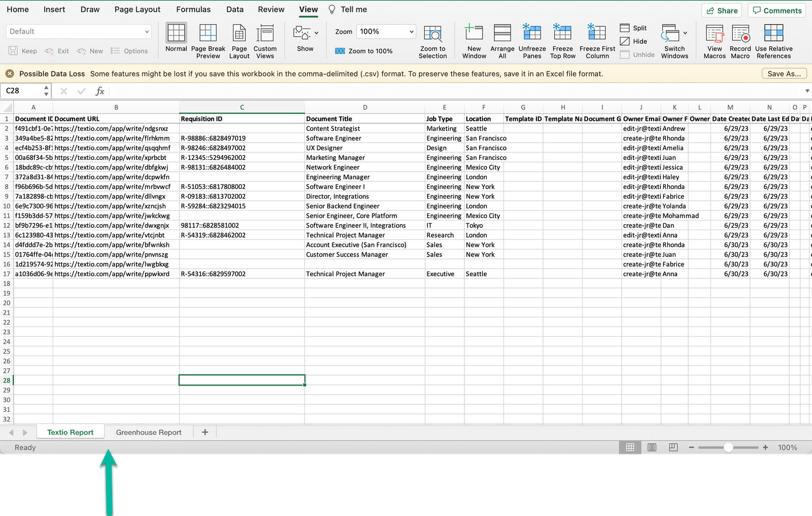Screen dimensions: 812x516
Task: Click Arrange All windows
Action: click(x=502, y=41)
